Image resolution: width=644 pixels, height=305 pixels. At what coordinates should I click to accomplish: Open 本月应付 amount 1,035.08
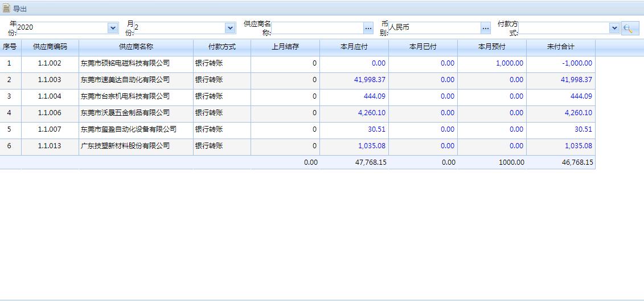[372, 145]
